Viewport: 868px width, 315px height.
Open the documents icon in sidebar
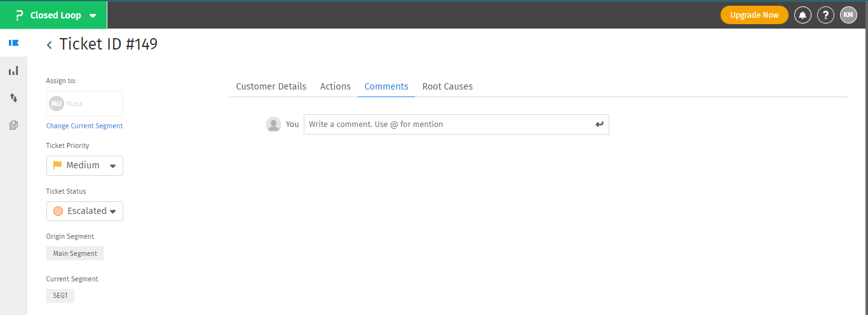pyautogui.click(x=13, y=125)
